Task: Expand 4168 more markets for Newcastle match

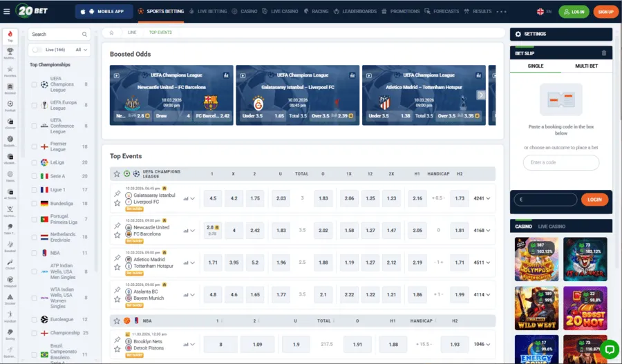Action: (x=482, y=231)
